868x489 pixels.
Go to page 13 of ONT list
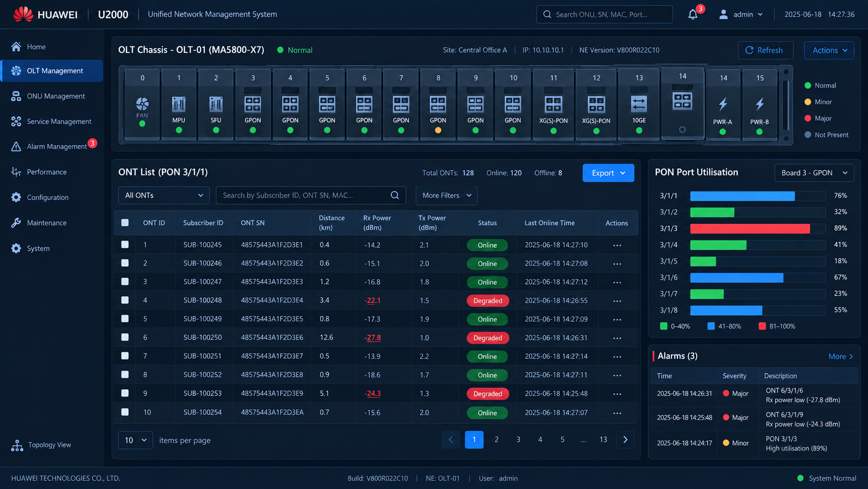(x=603, y=440)
